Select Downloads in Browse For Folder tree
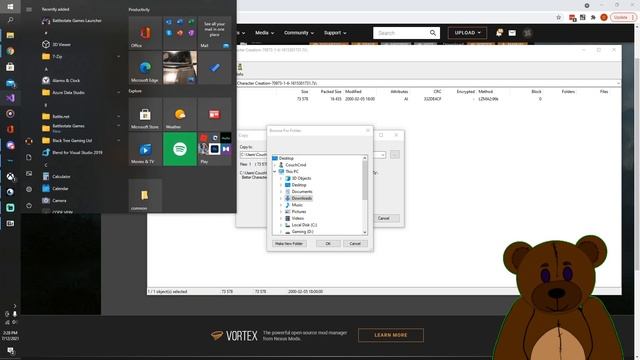 click(x=302, y=198)
